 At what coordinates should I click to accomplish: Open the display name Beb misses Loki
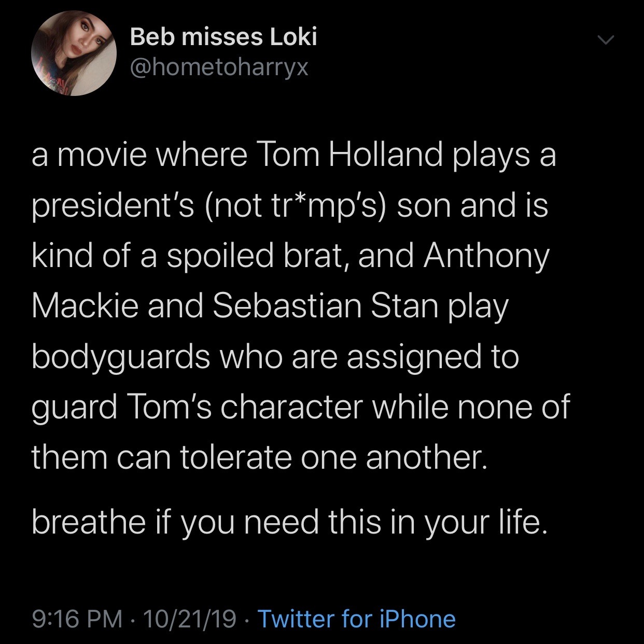coord(223,36)
